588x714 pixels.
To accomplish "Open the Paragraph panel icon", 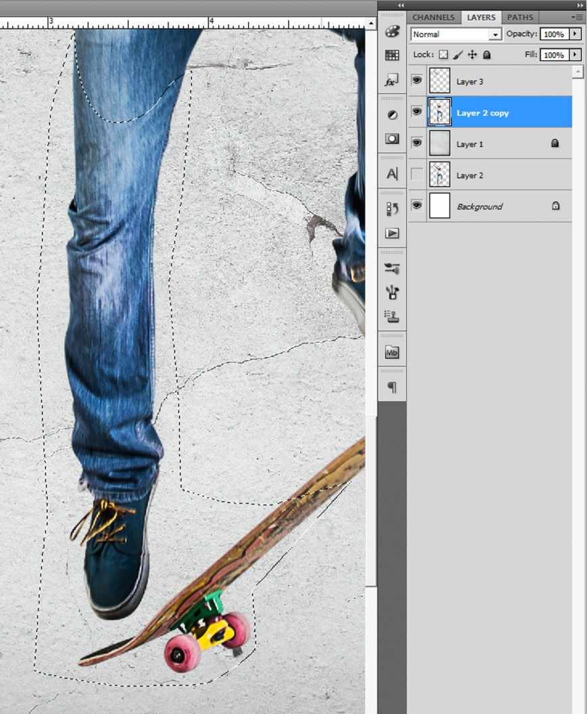I will [392, 387].
